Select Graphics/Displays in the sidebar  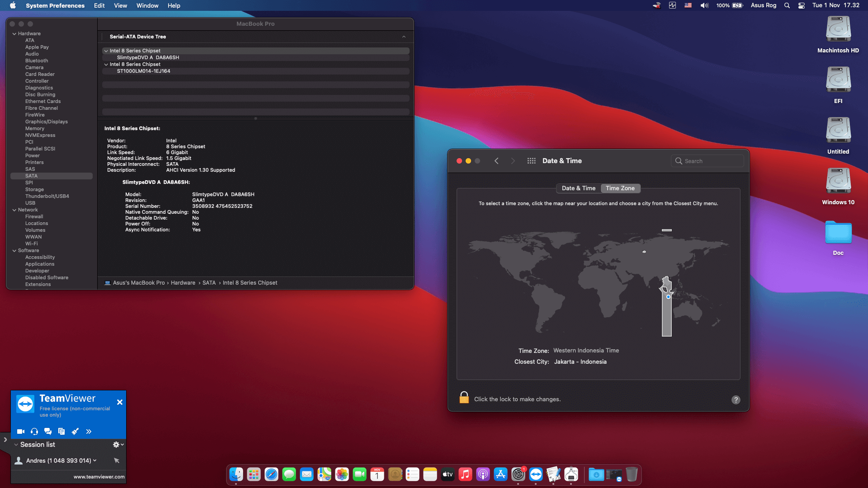[47, 122]
